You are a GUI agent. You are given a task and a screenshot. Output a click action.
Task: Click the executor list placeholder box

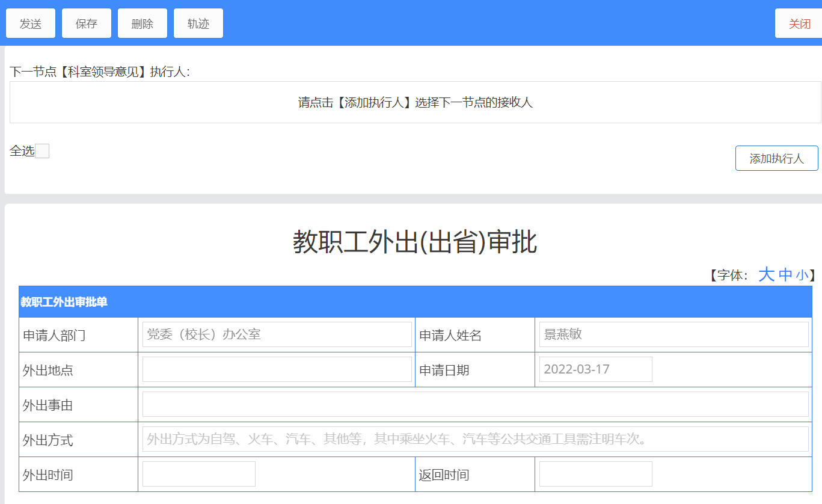[x=416, y=102]
